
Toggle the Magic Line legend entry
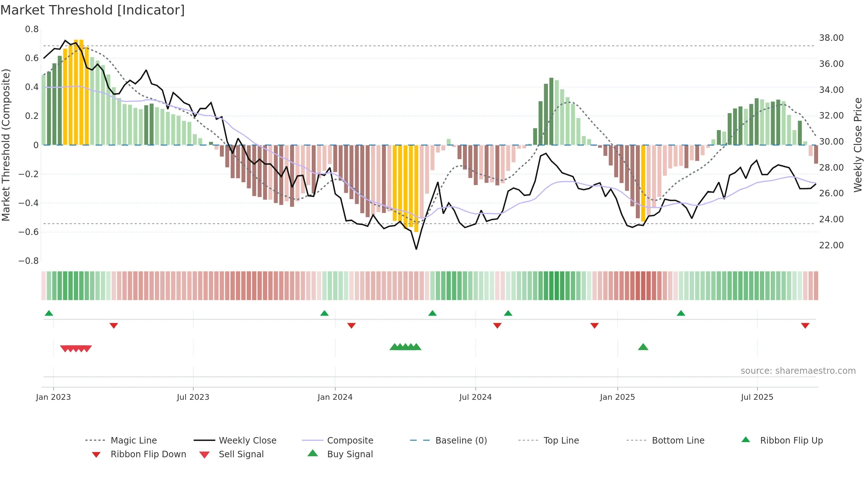pos(121,440)
